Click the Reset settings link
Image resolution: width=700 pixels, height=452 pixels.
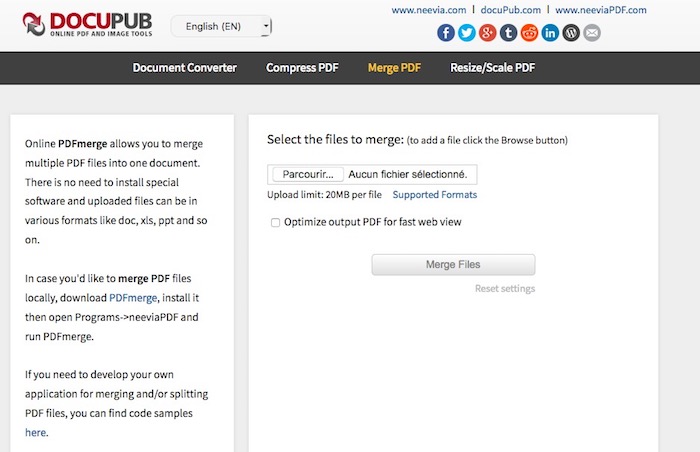coord(504,289)
